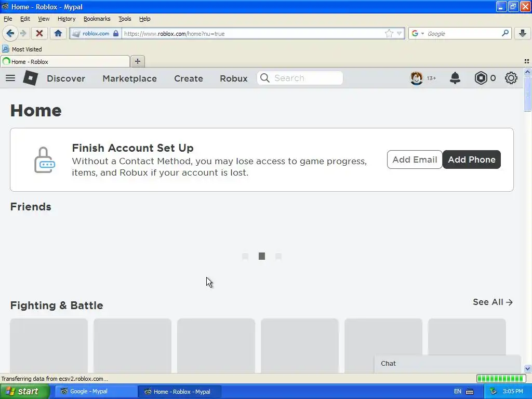Click the page loading progress bar
Viewport: 532px width, 399px height.
coord(501,378)
